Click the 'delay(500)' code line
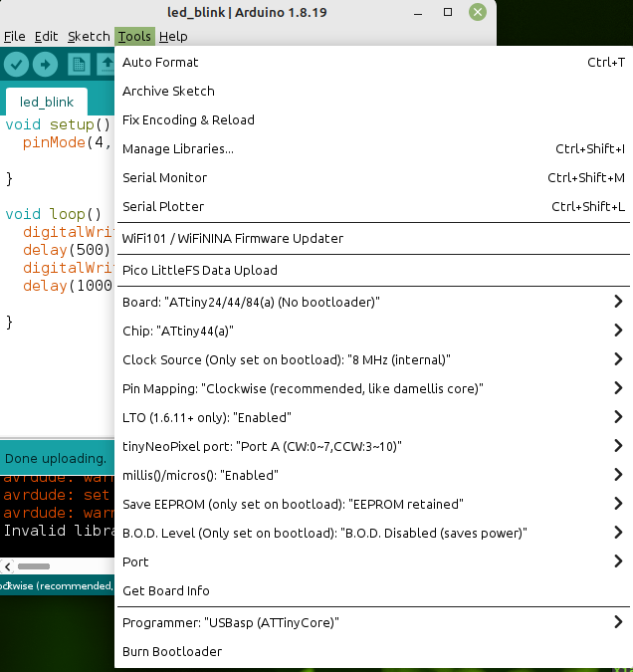 click(67, 250)
